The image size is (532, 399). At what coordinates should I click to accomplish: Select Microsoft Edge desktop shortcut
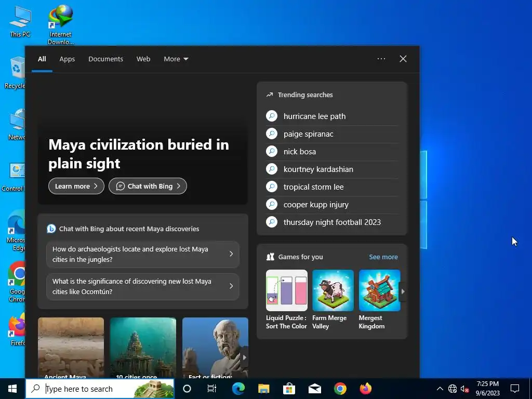pos(16,231)
